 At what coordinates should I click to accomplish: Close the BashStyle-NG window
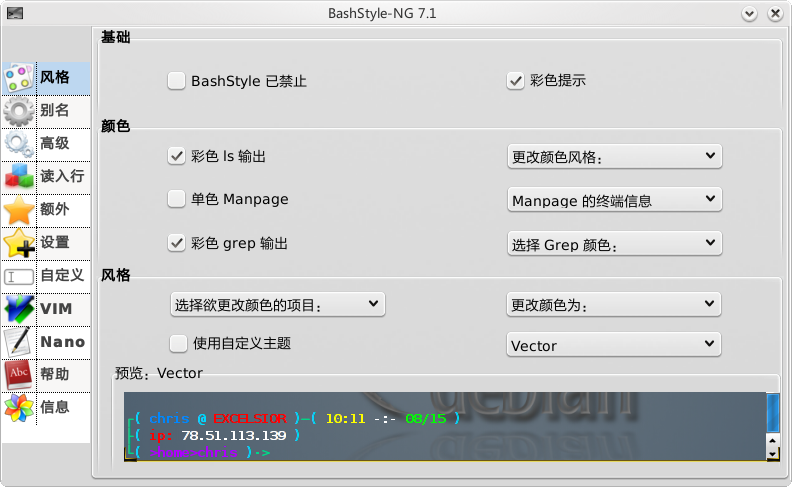pos(775,14)
